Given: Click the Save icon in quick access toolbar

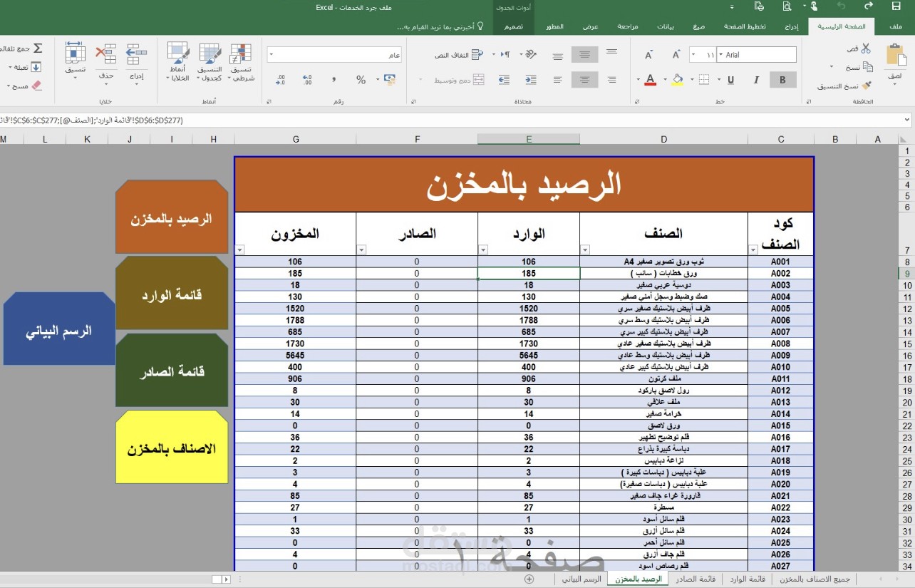Looking at the screenshot, I should (896, 7).
